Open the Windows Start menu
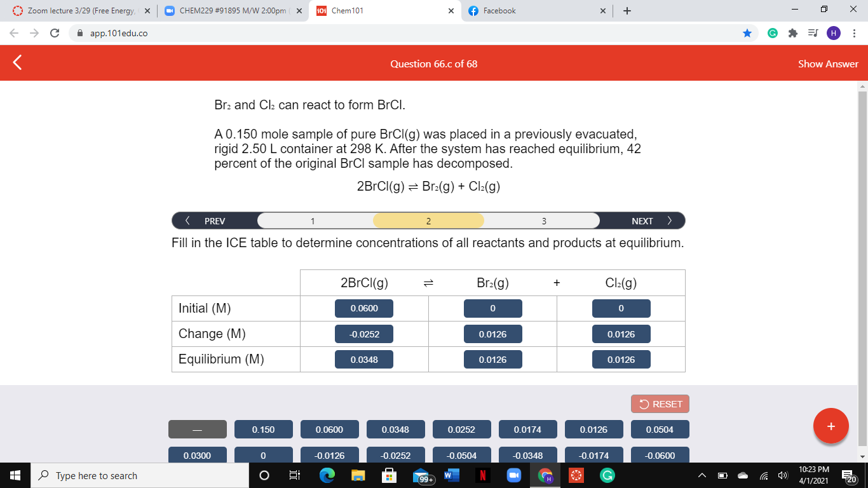This screenshot has width=868, height=488. click(15, 475)
